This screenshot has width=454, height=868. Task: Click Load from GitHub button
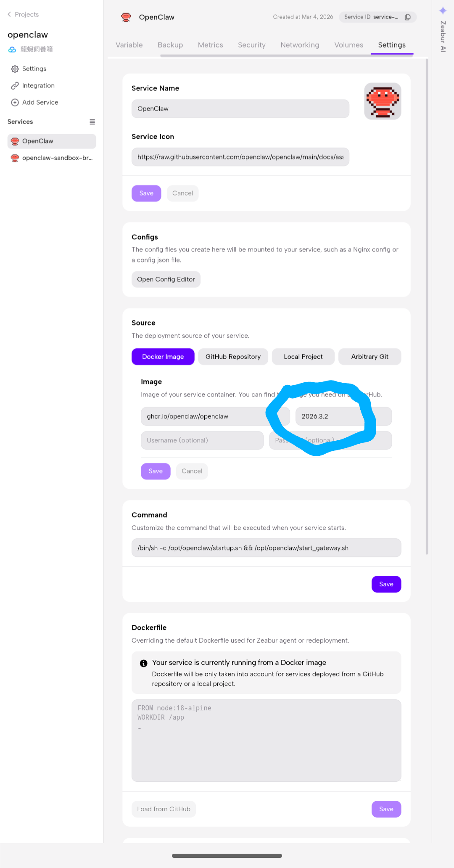[x=164, y=809]
